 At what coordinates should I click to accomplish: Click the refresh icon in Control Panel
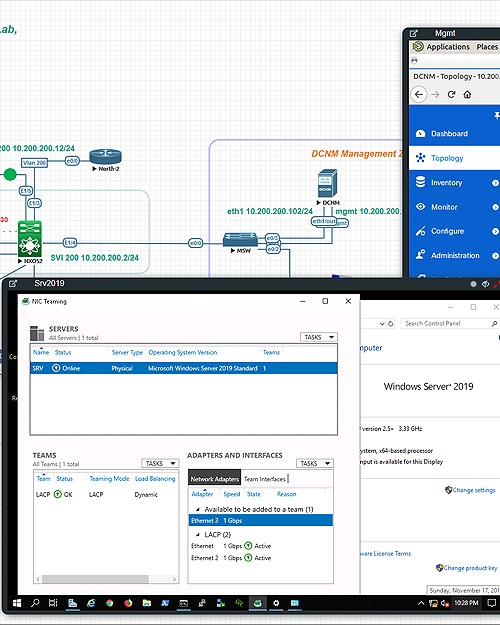[391, 324]
